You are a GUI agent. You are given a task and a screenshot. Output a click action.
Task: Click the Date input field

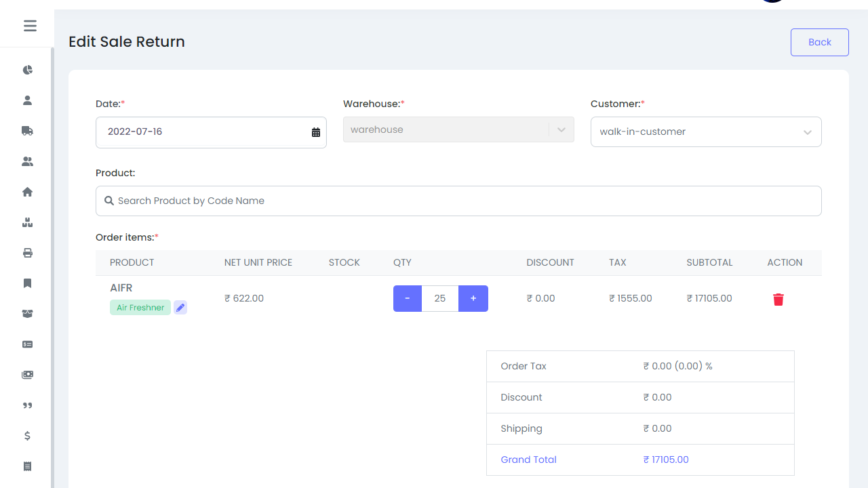[x=203, y=132]
